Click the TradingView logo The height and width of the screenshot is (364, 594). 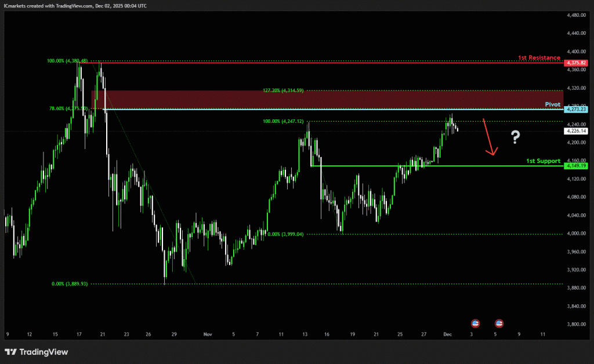click(36, 352)
